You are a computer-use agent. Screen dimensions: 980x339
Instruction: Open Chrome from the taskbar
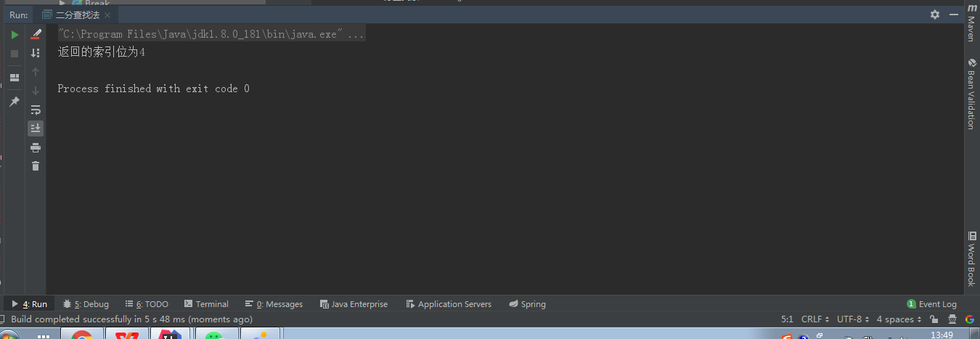click(81, 335)
